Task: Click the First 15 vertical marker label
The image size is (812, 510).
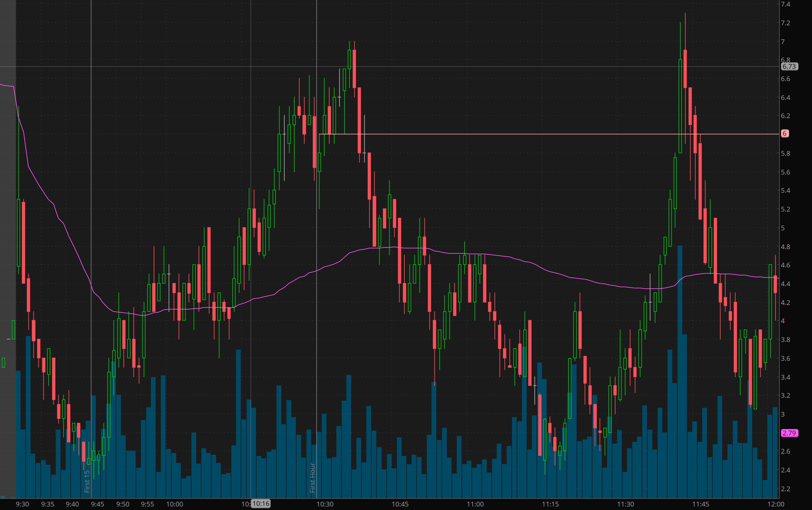Action: [x=87, y=481]
